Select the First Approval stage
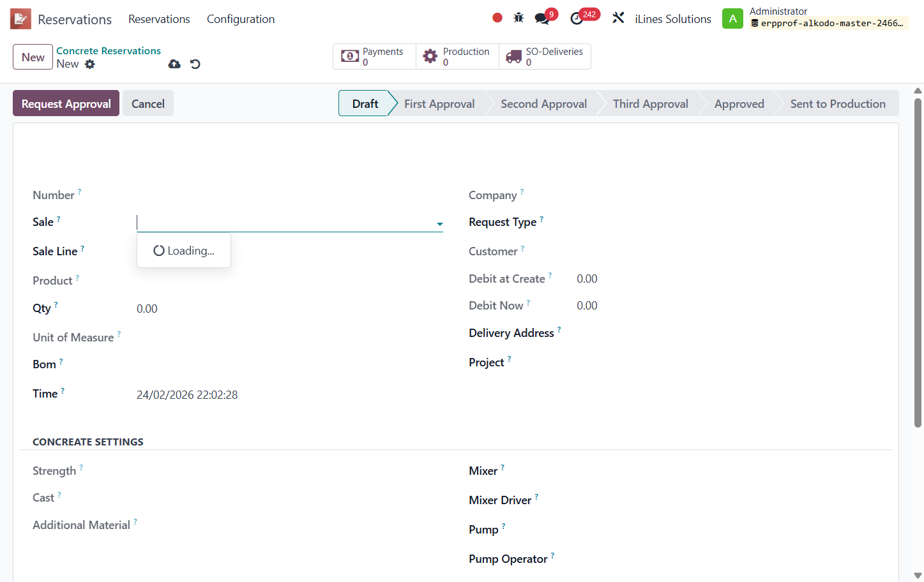924x582 pixels. (439, 103)
